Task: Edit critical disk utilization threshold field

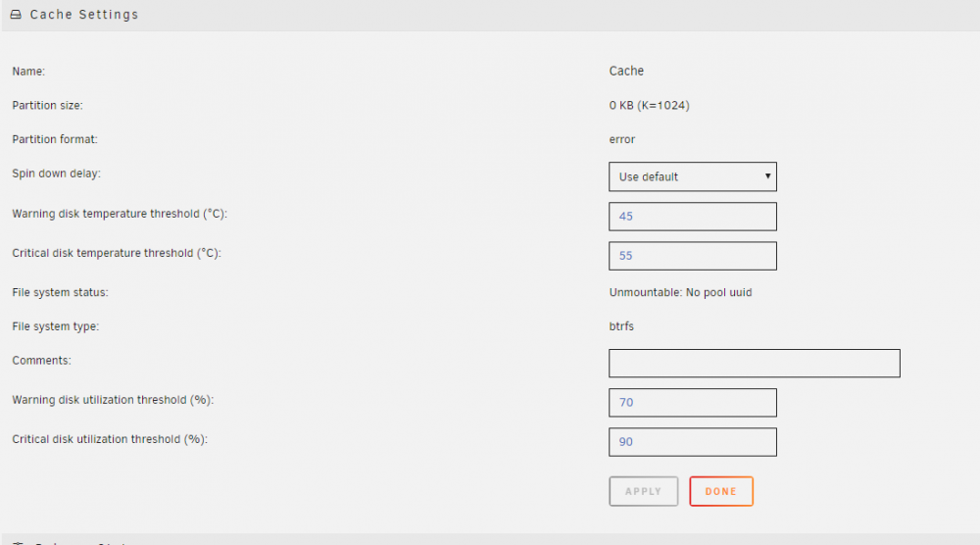Action: pos(693,442)
